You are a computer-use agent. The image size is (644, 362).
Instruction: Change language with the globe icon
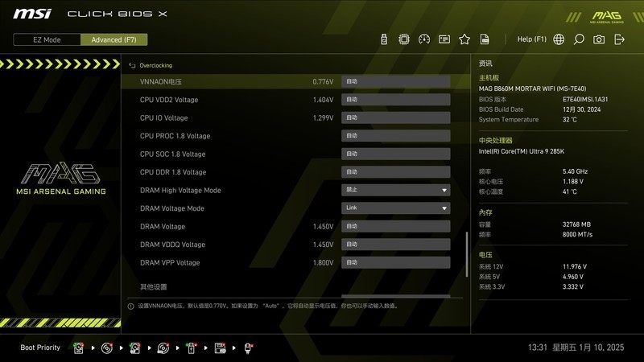[x=559, y=39]
